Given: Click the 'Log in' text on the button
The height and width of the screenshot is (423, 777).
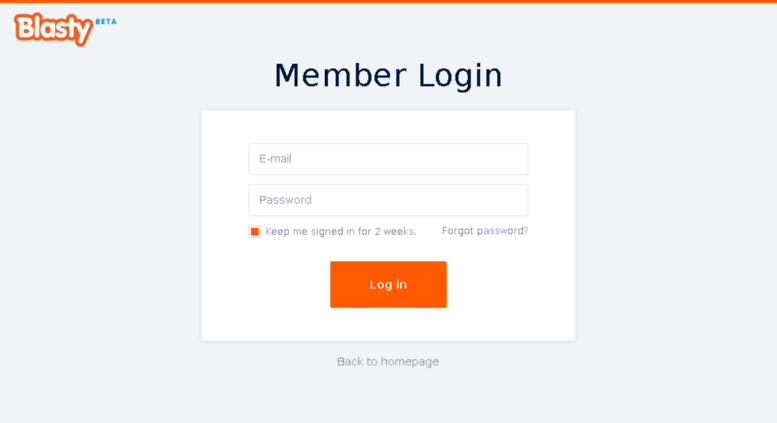Looking at the screenshot, I should click(388, 284).
